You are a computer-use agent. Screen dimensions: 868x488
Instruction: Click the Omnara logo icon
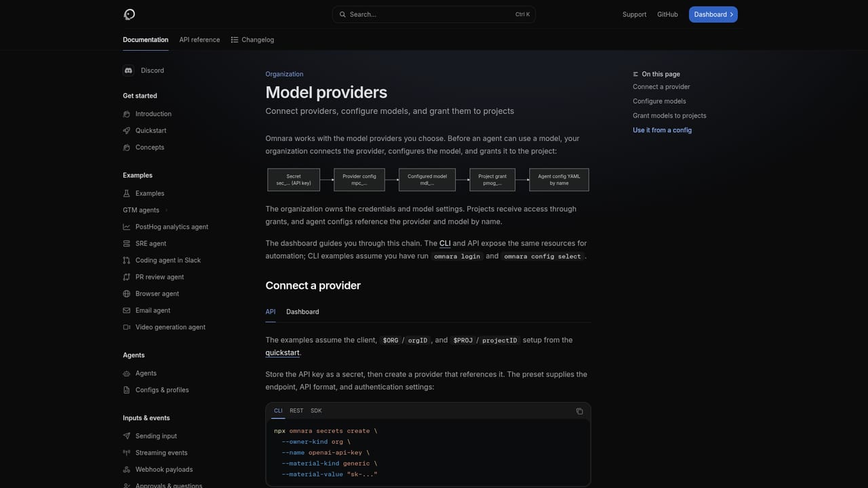(130, 14)
